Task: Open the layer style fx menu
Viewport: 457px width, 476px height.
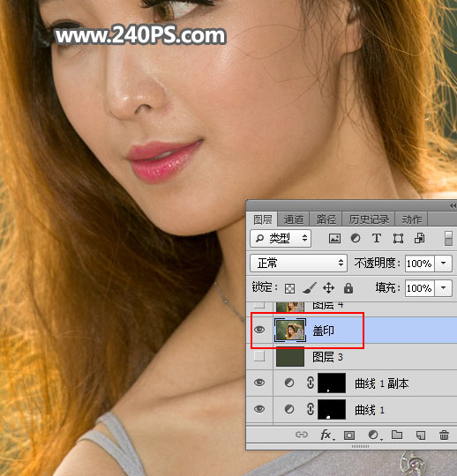Action: (327, 435)
